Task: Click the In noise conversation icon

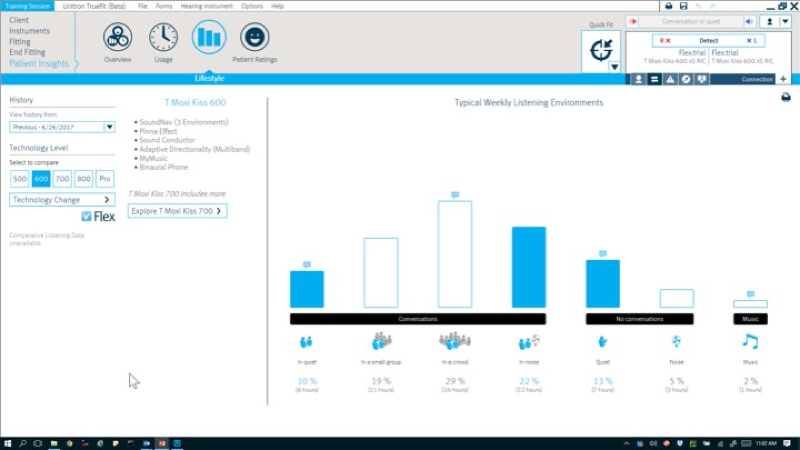Action: click(x=529, y=341)
